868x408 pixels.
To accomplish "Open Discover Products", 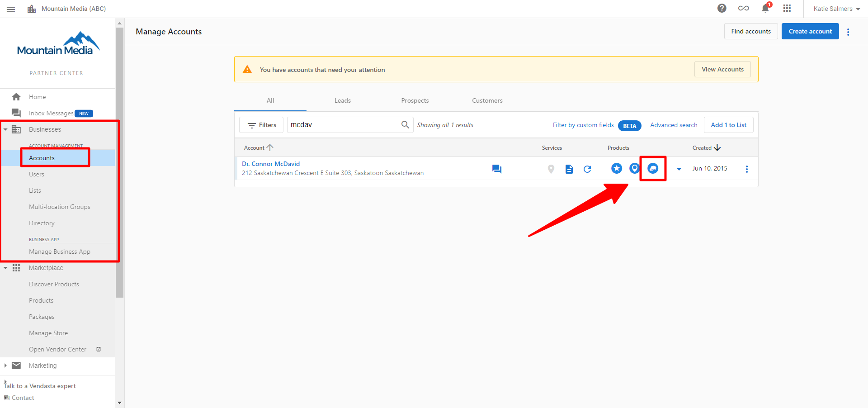I will pyautogui.click(x=54, y=284).
